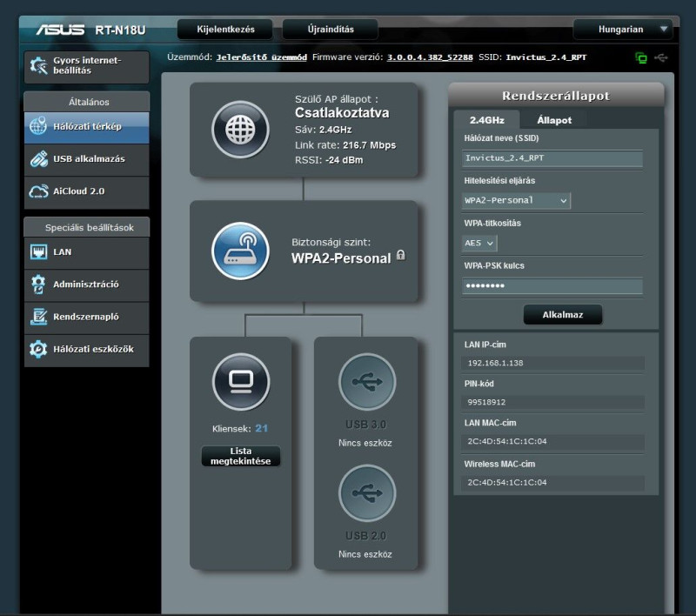Open the Adminisztráció gear icon
Image resolution: width=696 pixels, height=616 pixels.
[38, 285]
